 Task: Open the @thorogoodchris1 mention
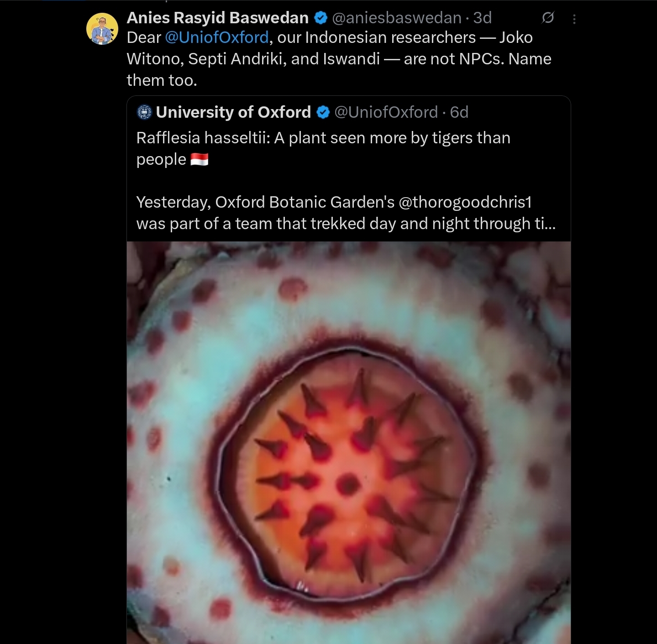(x=465, y=202)
